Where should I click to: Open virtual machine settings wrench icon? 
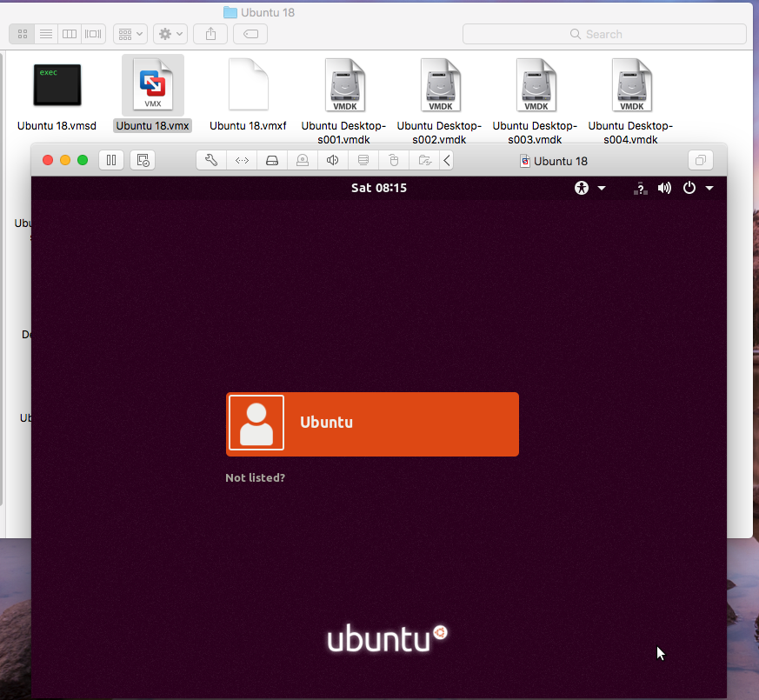tap(211, 160)
